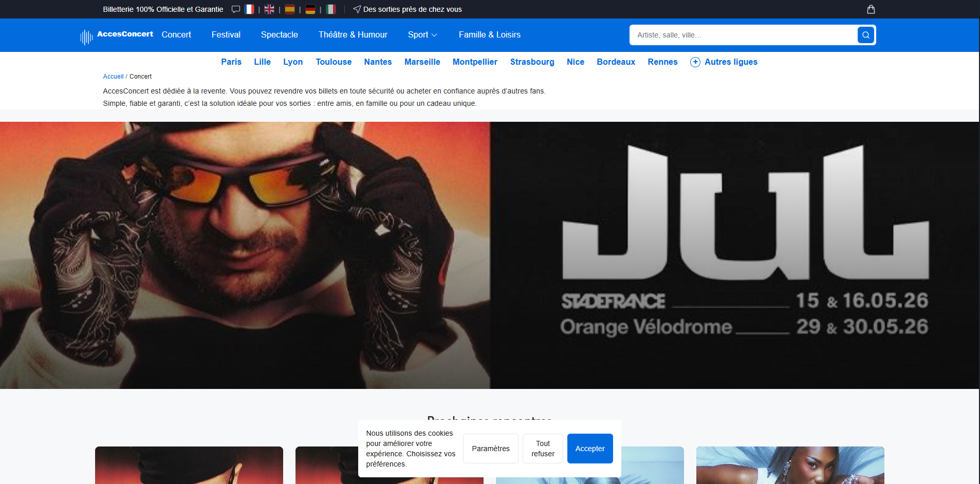The image size is (980, 484).
Task: Select the Marseille city link
Action: click(422, 62)
